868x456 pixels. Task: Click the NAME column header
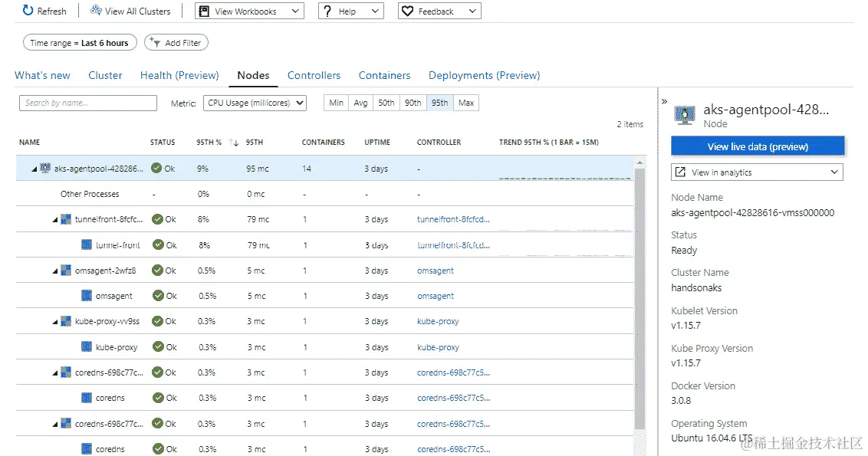[29, 143]
